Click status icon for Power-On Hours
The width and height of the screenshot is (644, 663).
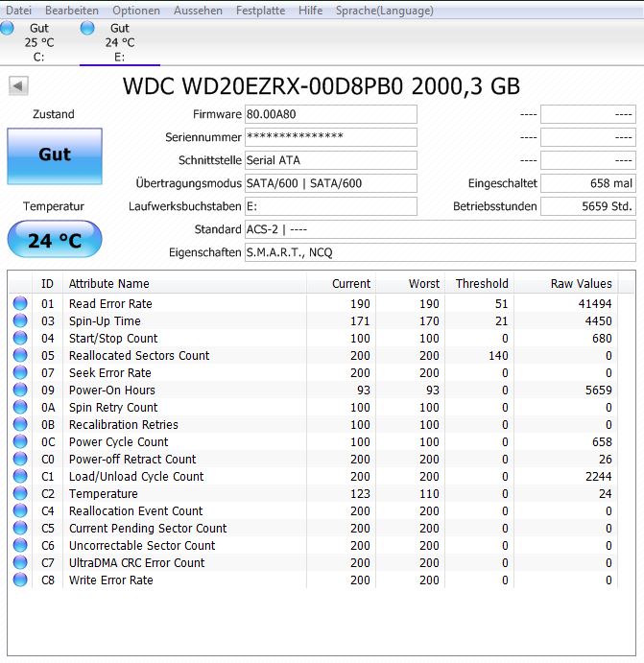click(x=20, y=390)
